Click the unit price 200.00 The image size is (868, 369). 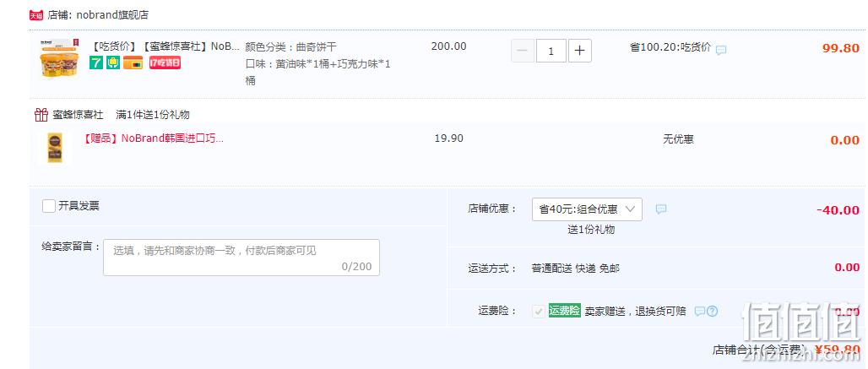click(x=448, y=46)
